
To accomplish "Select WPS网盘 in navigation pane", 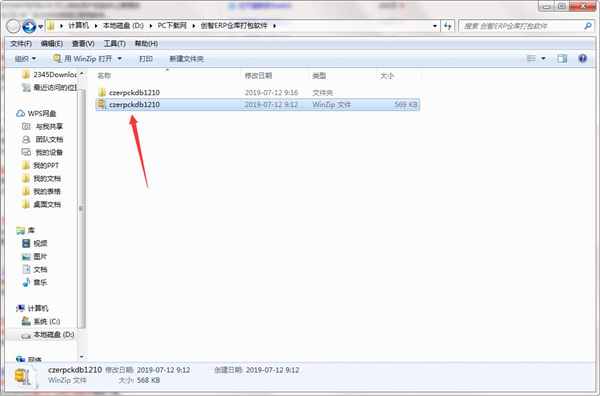I will [36, 114].
